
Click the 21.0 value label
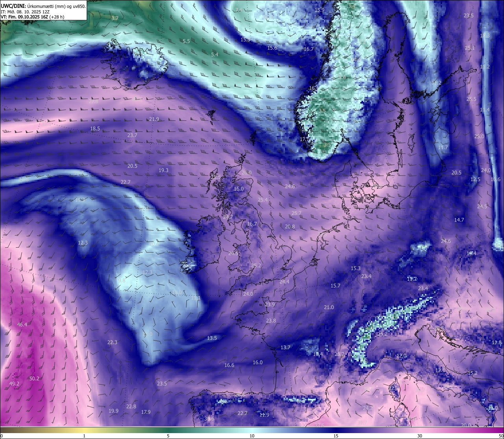click(329, 307)
